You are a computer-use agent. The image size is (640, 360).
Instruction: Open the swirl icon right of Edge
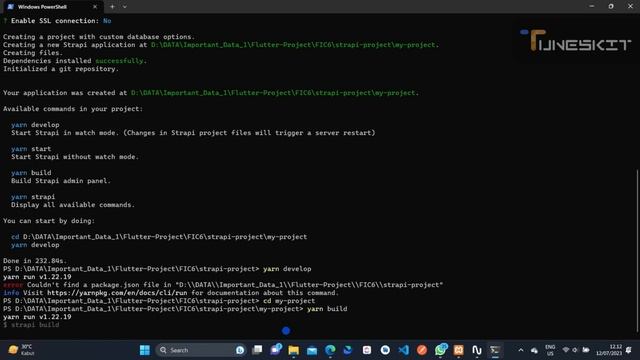(x=348, y=350)
